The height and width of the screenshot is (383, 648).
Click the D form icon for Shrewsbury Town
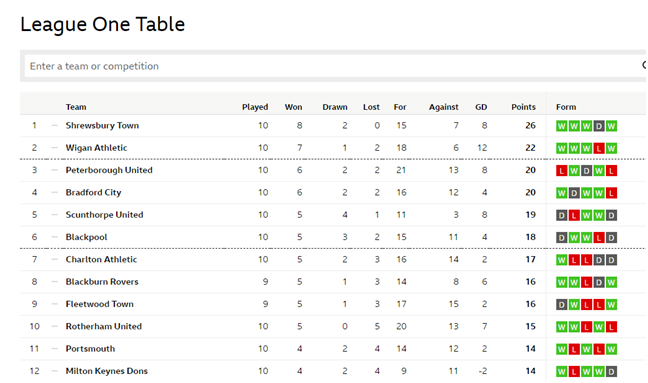pos(599,126)
